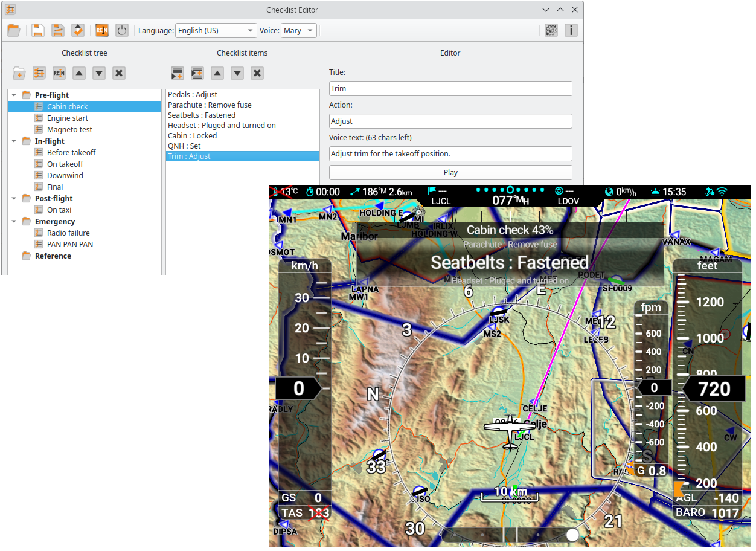The width and height of the screenshot is (756, 551).
Task: Open the Language dropdown
Action: [x=216, y=30]
